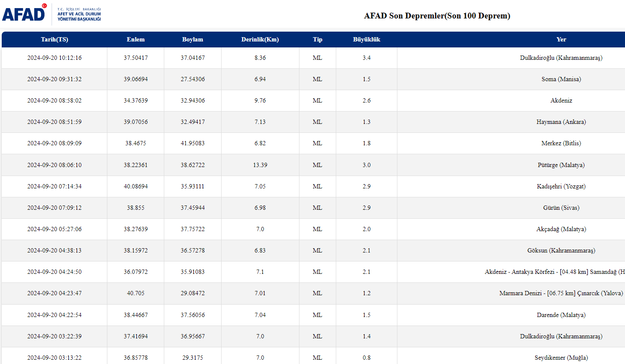Viewport: 625px width, 364px height.
Task: Click the page title AFAD Son Depremler
Action: coord(437,16)
